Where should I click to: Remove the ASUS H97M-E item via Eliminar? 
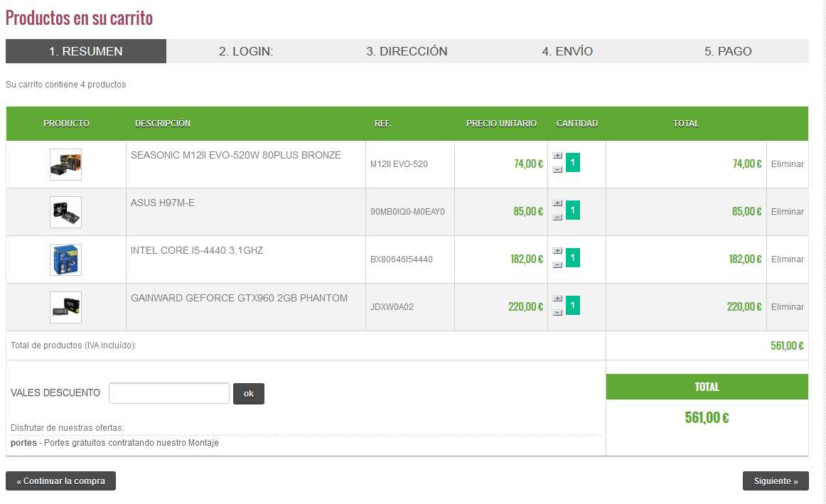pos(788,211)
